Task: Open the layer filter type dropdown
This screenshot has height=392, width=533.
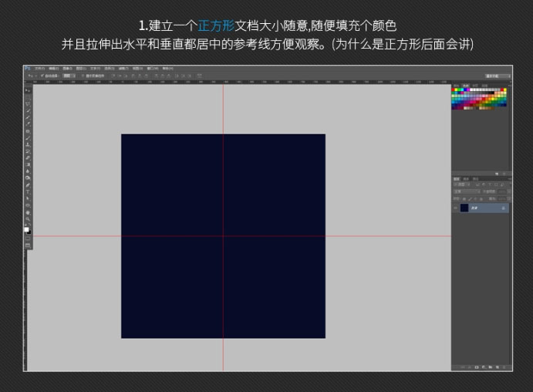Action: click(x=461, y=184)
